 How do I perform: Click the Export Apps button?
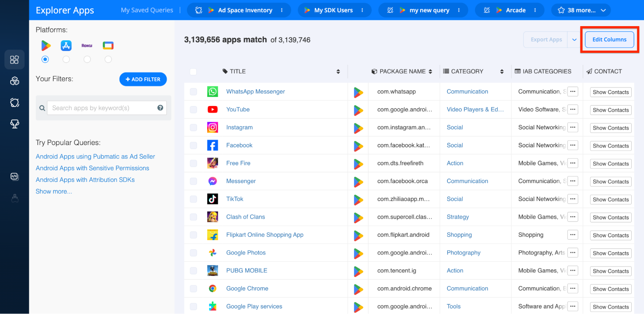[x=546, y=40]
